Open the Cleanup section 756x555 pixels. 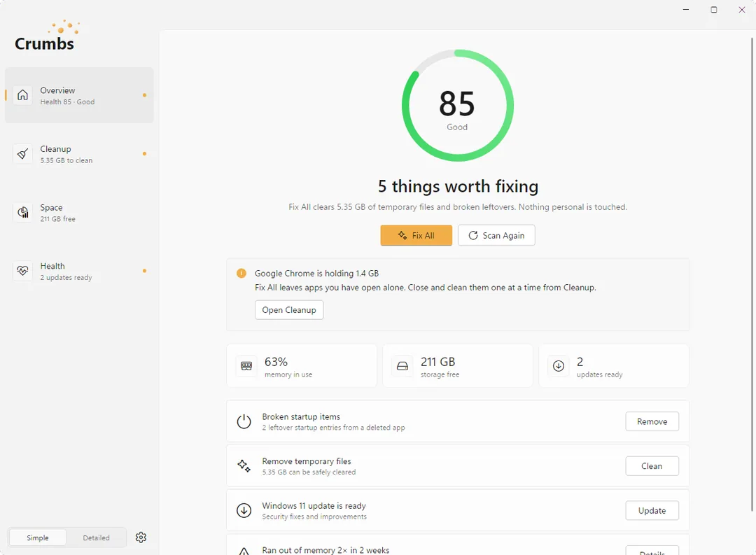80,154
